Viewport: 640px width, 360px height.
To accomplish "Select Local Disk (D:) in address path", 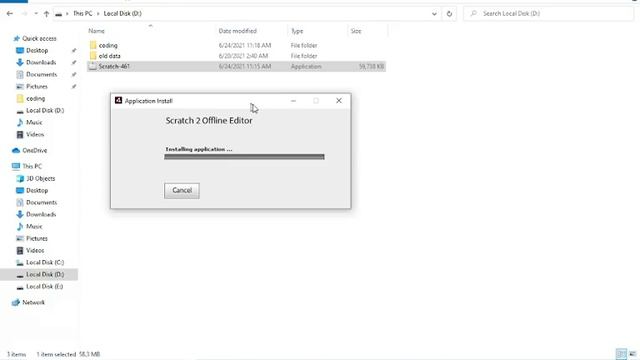I will point(122,13).
